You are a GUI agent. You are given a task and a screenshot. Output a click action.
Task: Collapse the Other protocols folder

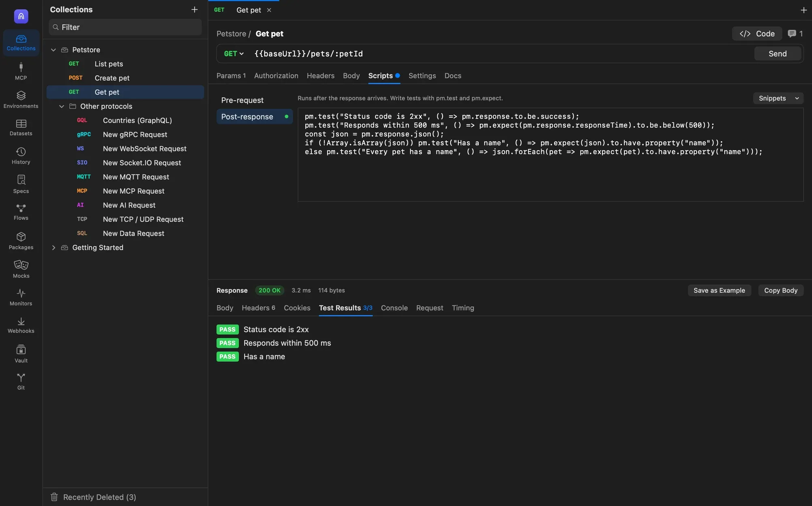click(62, 106)
